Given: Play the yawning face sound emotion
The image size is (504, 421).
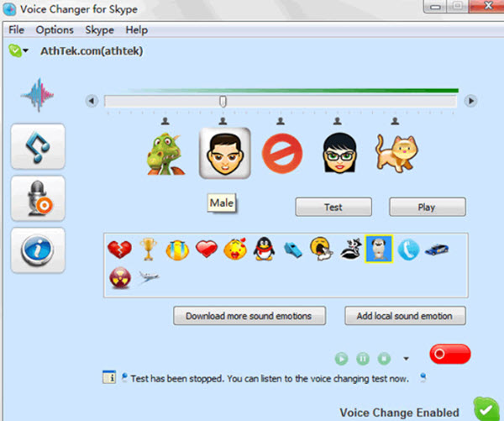Looking at the screenshot, I should click(321, 249).
